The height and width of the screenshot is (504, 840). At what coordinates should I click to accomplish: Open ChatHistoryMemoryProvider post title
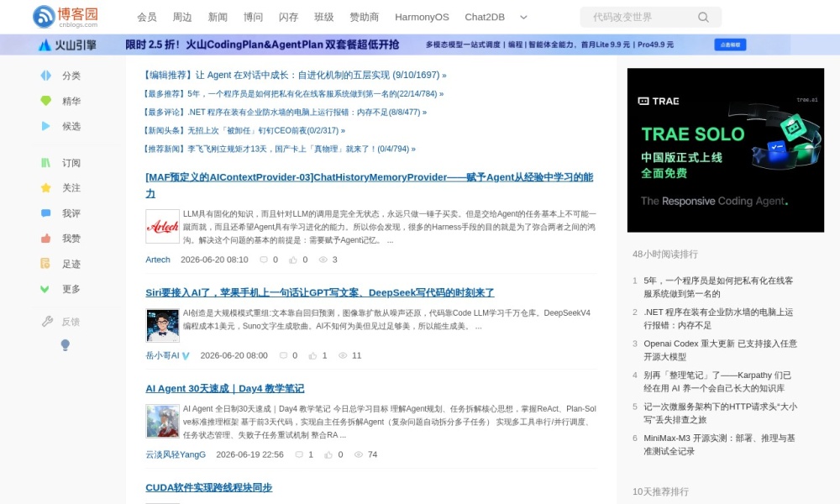click(x=369, y=185)
